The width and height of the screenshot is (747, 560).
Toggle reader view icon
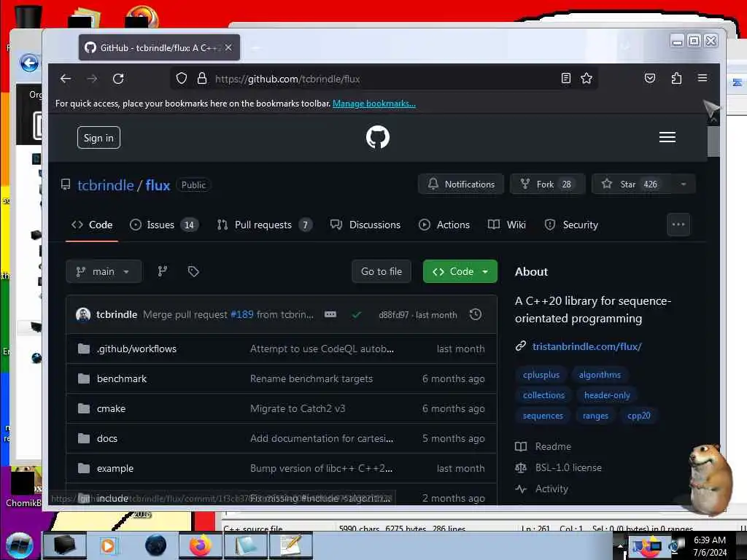point(565,79)
